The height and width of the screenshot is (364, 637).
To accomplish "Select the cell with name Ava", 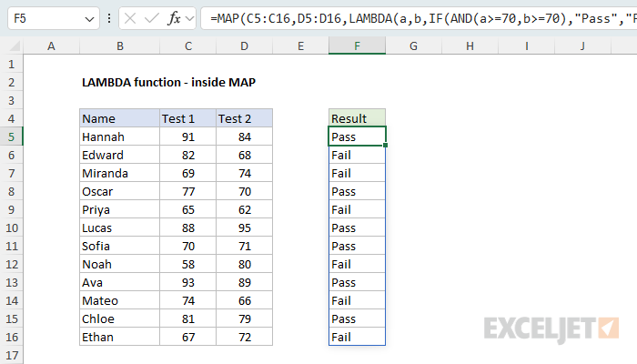I will [119, 282].
